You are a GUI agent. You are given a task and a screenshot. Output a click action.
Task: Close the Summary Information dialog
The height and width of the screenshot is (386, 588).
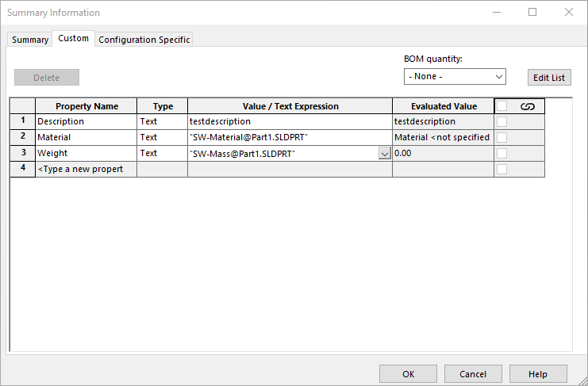(569, 13)
